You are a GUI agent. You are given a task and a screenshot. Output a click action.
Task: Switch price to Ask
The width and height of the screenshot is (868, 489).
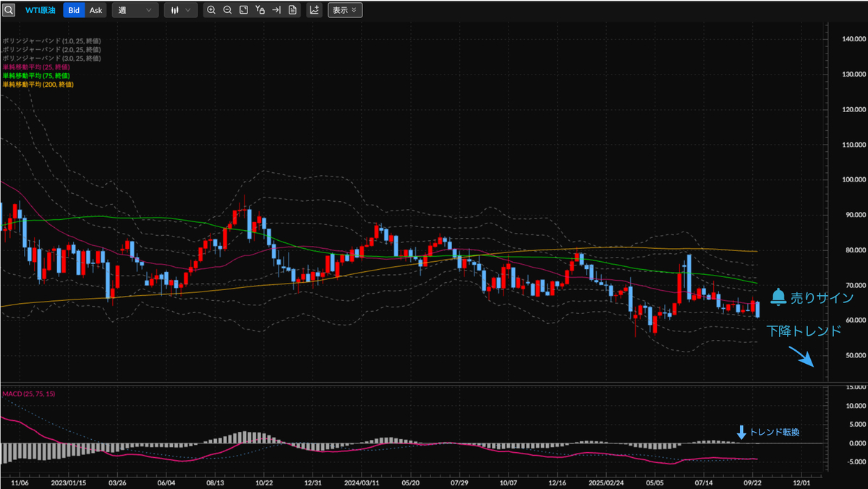[x=95, y=10]
